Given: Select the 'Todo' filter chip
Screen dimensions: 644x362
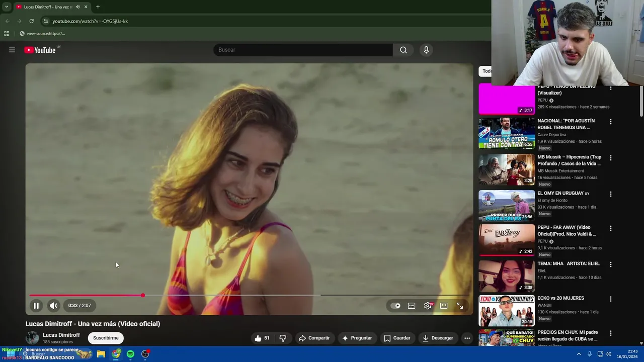Looking at the screenshot, I should coord(486,71).
